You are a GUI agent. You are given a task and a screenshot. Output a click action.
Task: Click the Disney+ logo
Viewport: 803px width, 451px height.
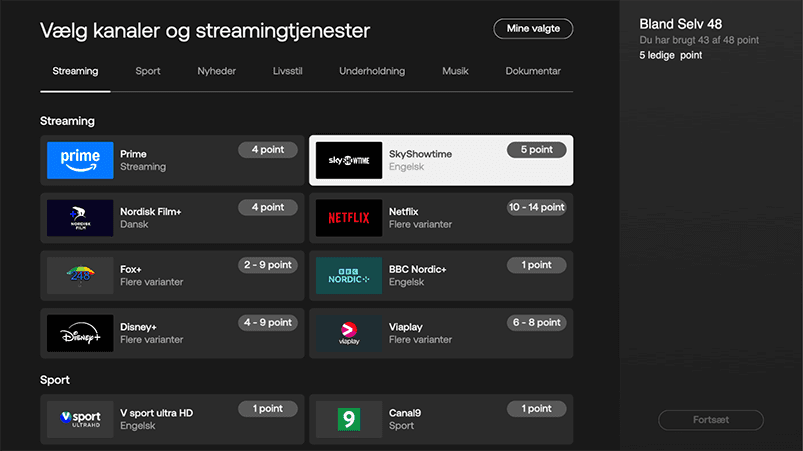click(x=80, y=333)
